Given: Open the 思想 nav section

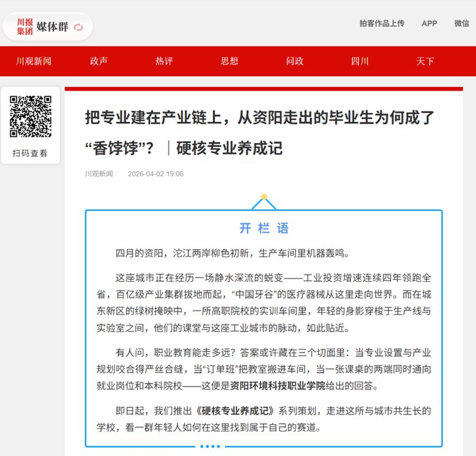Looking at the screenshot, I should (x=230, y=61).
